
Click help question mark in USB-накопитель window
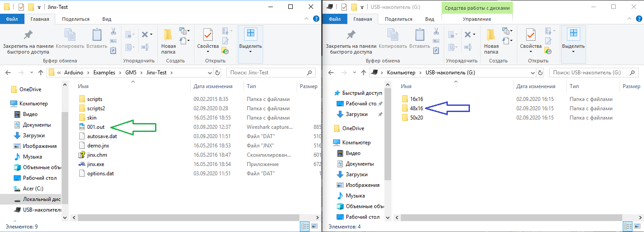click(x=639, y=19)
